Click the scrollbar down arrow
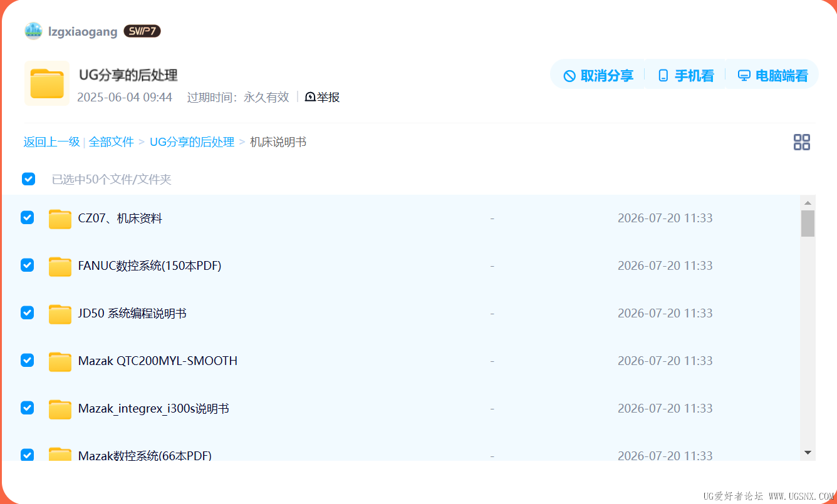This screenshot has width=837, height=504. 808,453
